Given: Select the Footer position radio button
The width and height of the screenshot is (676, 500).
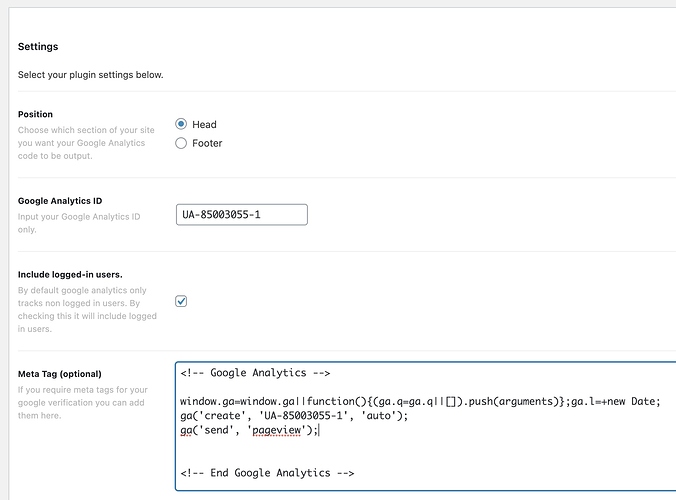Looking at the screenshot, I should click(181, 143).
